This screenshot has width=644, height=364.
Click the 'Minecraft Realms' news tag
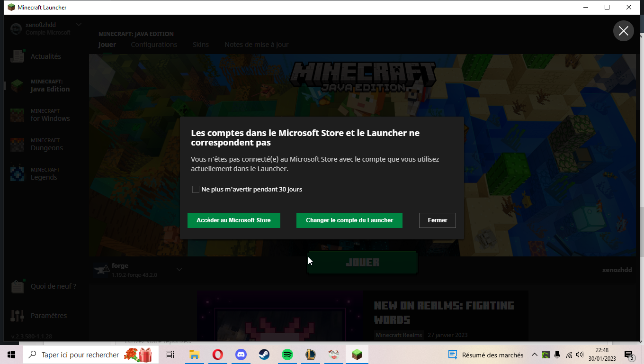pos(399,335)
